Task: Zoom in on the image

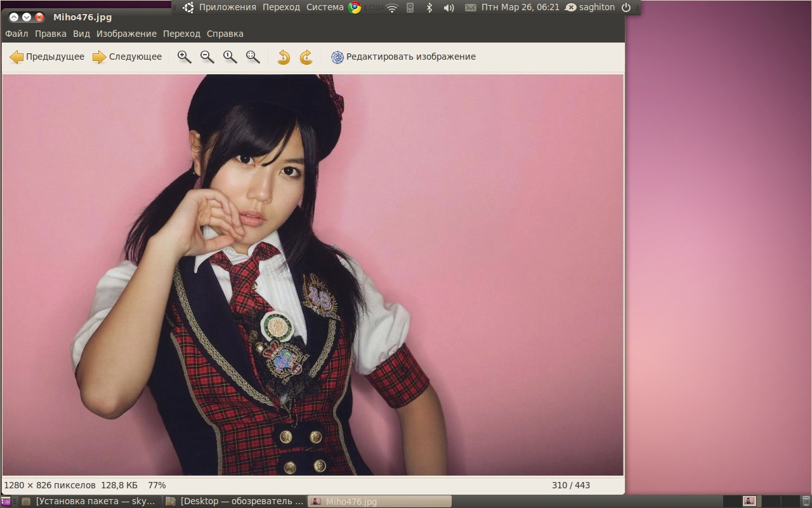Action: [x=184, y=57]
